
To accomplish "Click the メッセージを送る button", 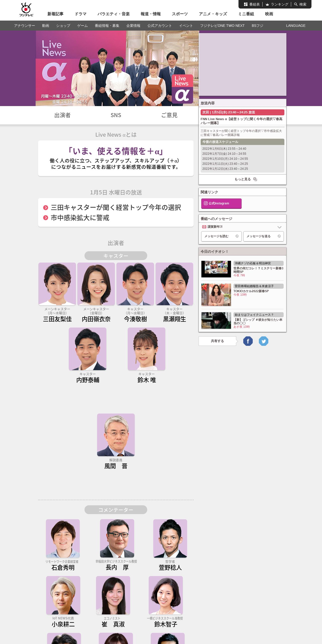I will 263,236.
